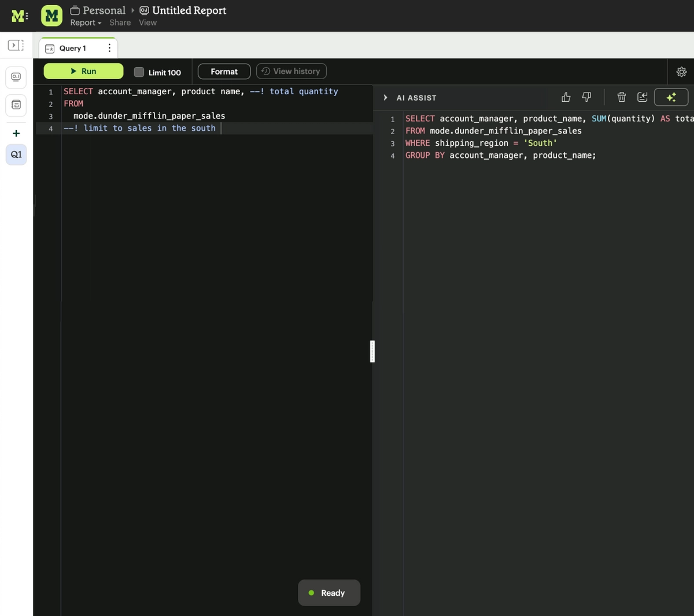Format the SQL query
694x616 pixels.
click(x=224, y=71)
